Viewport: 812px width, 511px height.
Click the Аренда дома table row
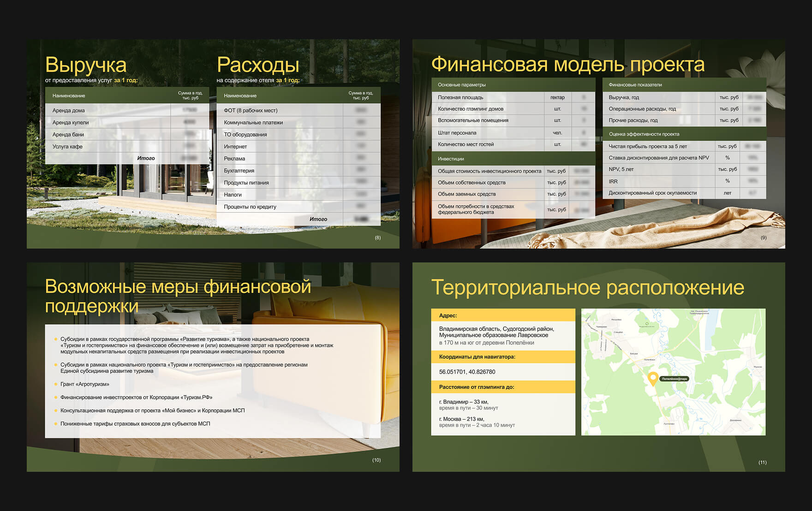pos(127,110)
